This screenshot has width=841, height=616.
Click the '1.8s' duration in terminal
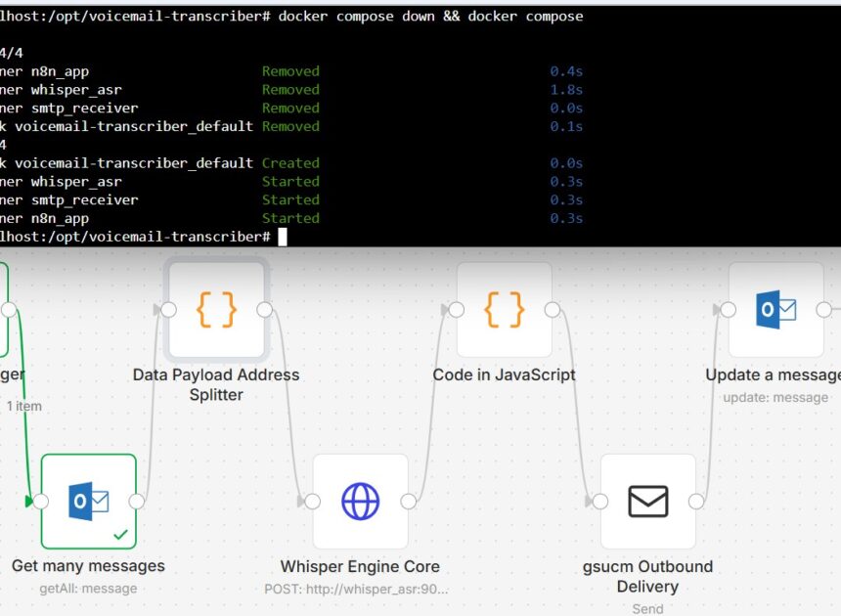click(566, 90)
